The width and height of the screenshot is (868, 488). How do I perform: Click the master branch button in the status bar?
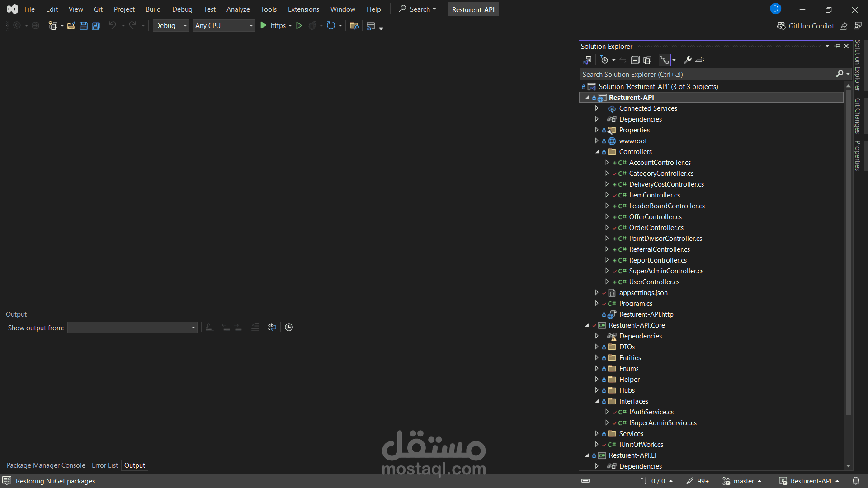point(742,481)
